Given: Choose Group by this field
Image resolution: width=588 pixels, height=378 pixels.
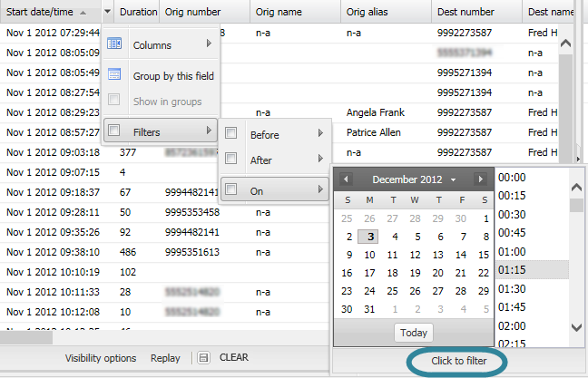Looking at the screenshot, I should pyautogui.click(x=172, y=76).
